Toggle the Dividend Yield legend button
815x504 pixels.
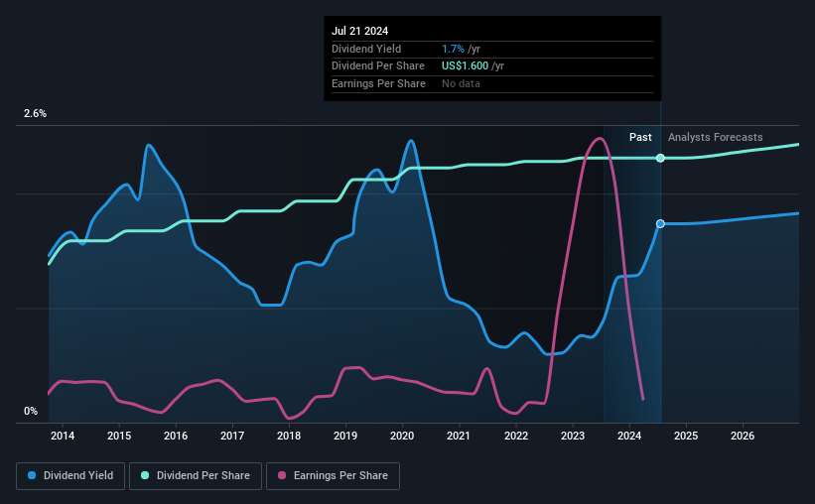click(x=70, y=476)
